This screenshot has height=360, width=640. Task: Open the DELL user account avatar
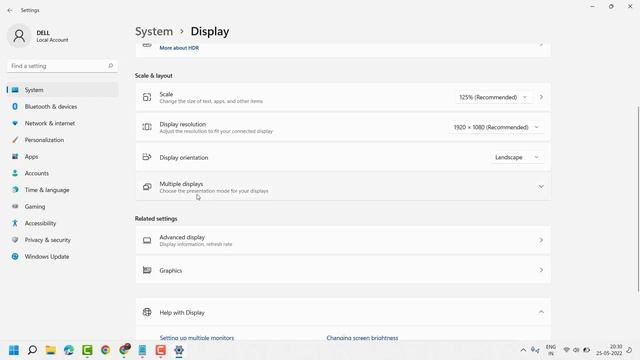(19, 36)
